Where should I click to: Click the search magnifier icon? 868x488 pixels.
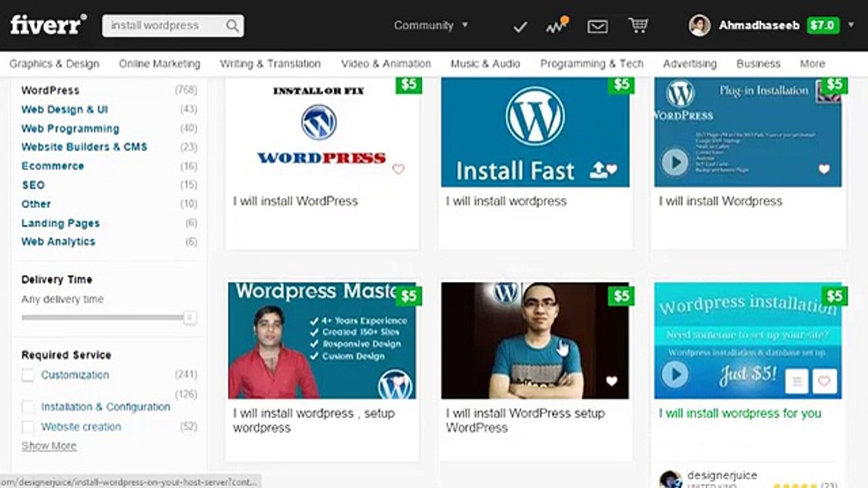click(x=233, y=26)
